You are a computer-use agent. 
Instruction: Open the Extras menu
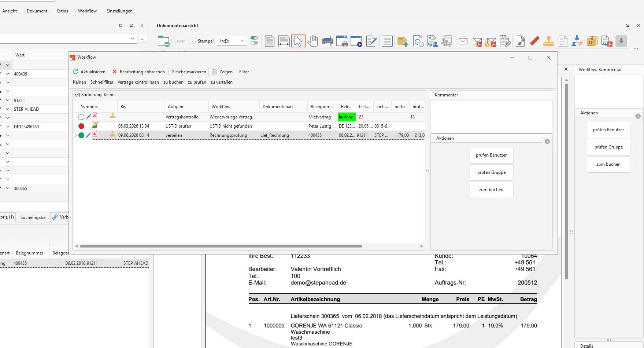pos(63,11)
